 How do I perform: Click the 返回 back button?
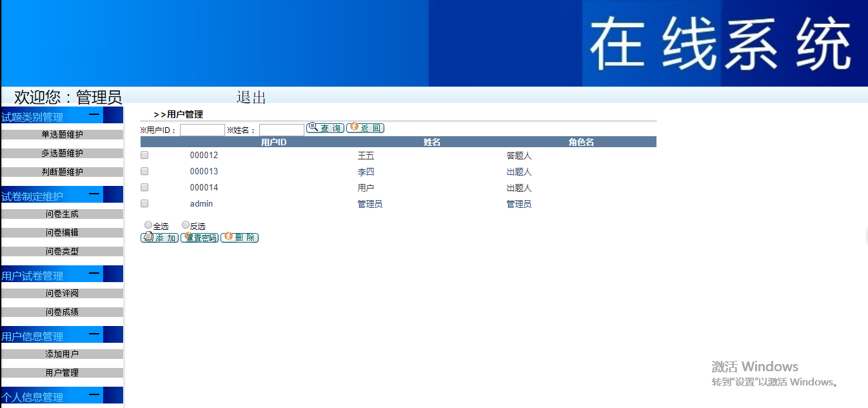click(x=366, y=128)
